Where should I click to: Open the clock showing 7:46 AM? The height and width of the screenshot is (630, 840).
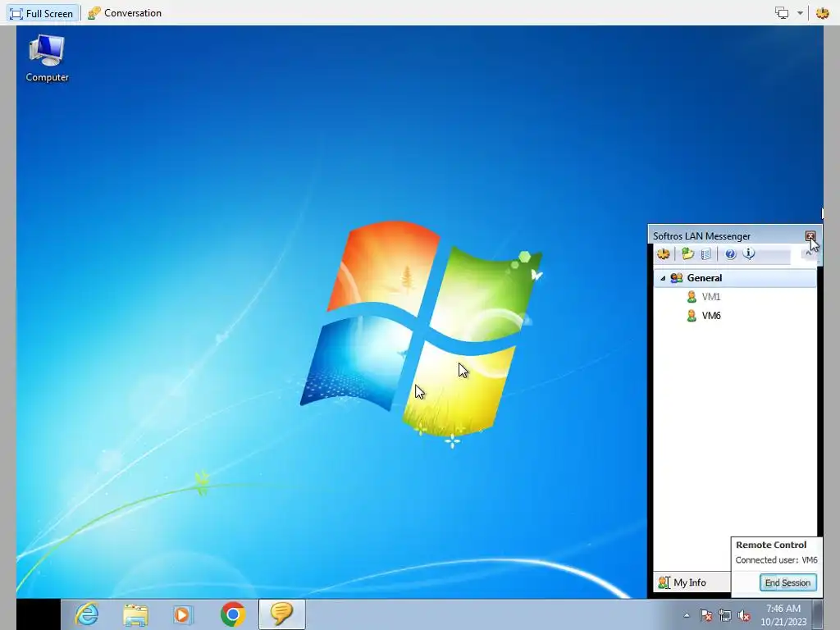click(783, 614)
